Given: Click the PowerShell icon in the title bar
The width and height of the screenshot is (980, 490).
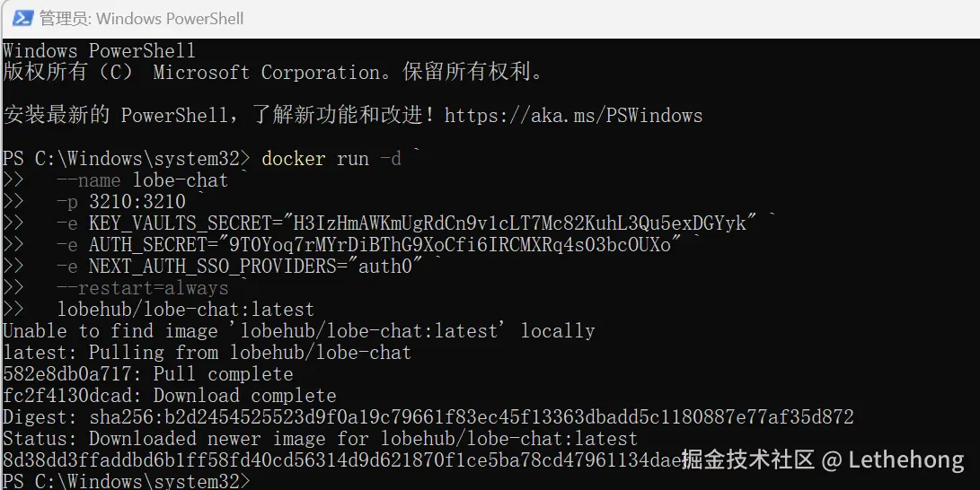Looking at the screenshot, I should point(22,18).
